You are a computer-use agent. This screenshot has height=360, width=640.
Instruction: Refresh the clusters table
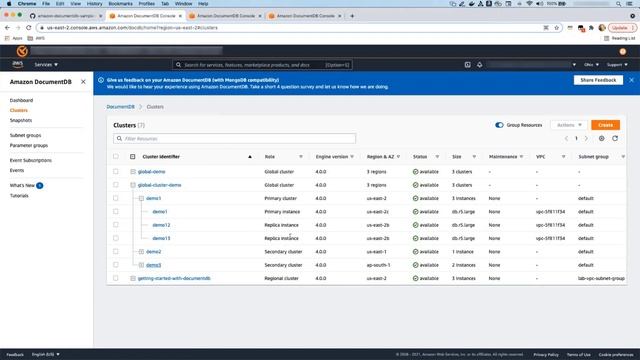[x=615, y=138]
